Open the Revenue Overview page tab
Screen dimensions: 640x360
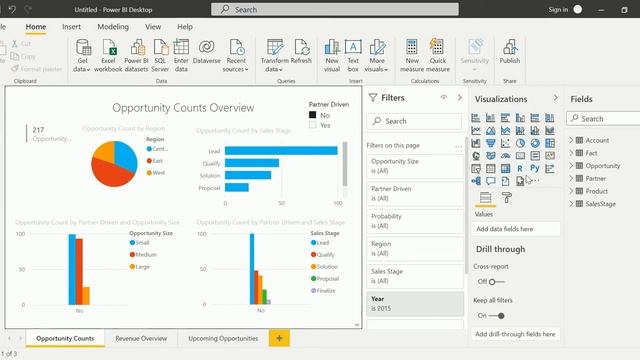pos(141,338)
